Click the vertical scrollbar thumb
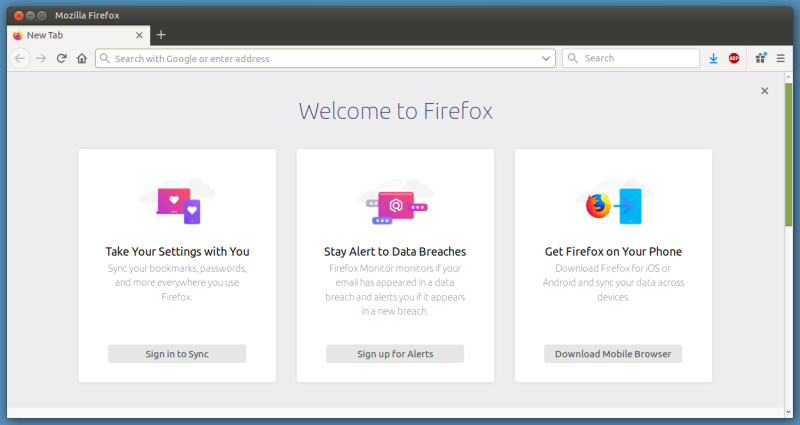This screenshot has height=425, width=800. [788, 154]
